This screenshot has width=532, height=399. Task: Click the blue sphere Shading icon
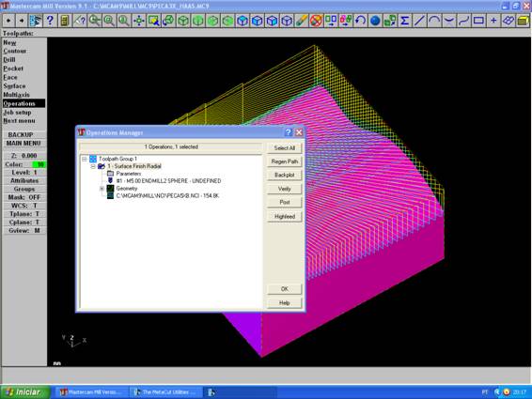coord(375,21)
